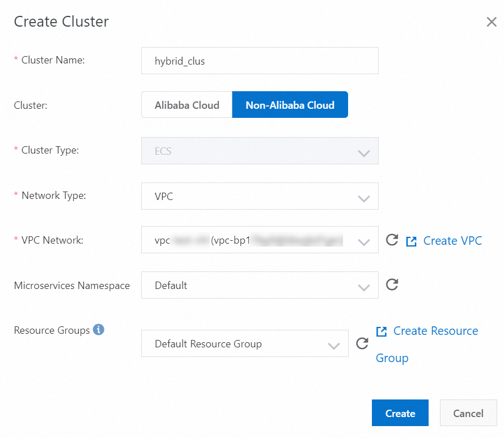Refresh the Resource Group list
Screen dimensions: 504x438
tap(362, 343)
